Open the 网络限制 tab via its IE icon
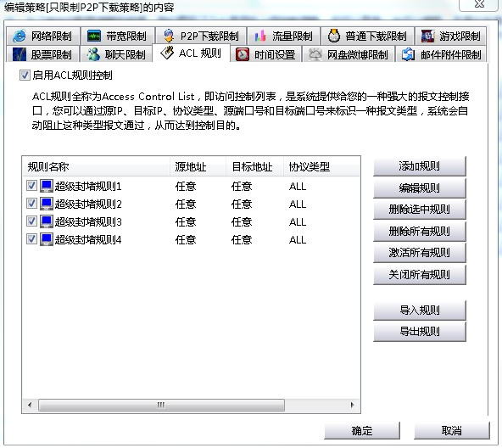502x448 pixels. [19, 36]
